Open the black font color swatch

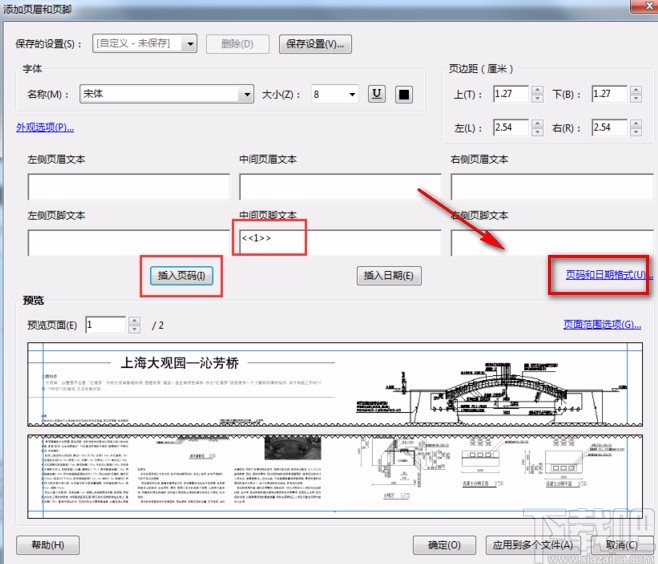coord(404,94)
